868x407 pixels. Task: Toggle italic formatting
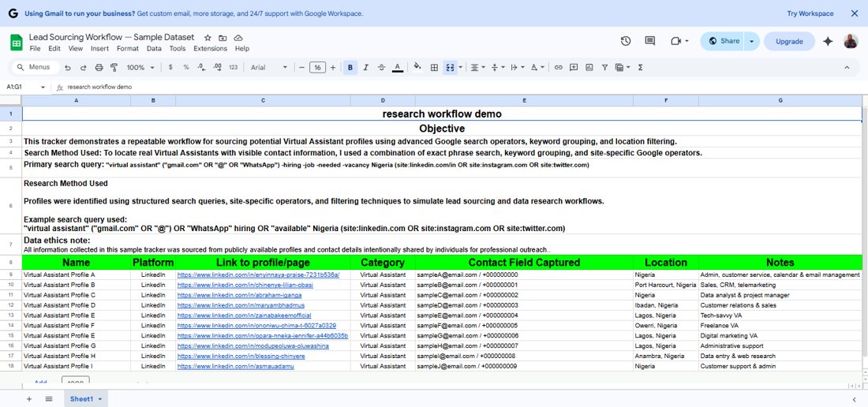point(366,68)
